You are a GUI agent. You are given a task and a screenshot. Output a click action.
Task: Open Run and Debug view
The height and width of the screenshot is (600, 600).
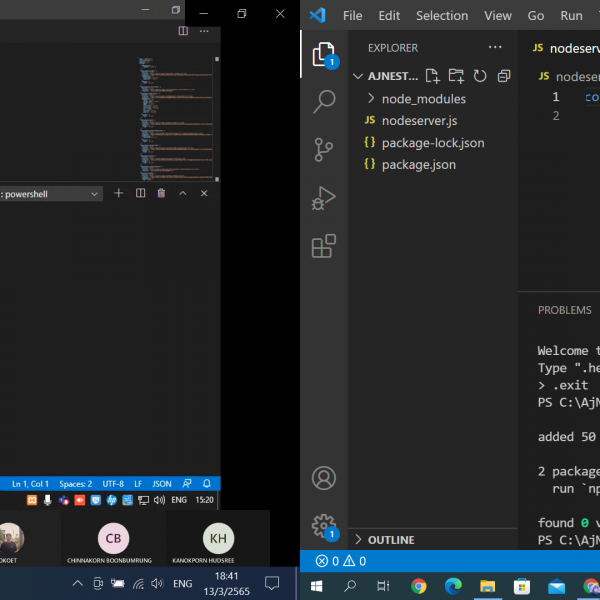(324, 198)
